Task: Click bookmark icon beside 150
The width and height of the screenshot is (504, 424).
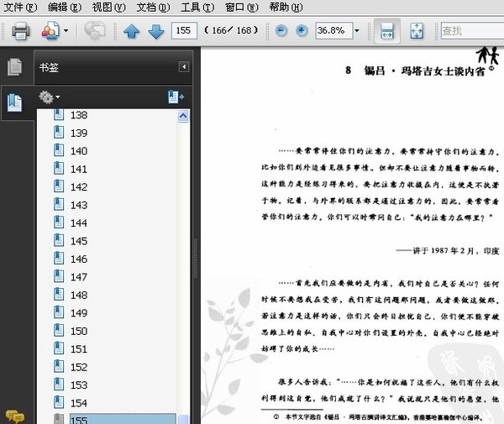Action: coord(59,330)
